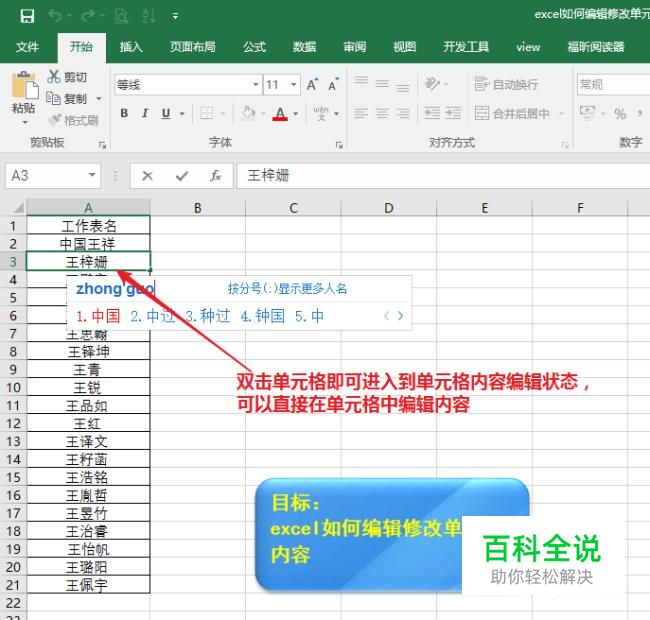This screenshot has height=620, width=650.
Task: Choose IME candidate 4. 钟国
Action: [x=263, y=316]
